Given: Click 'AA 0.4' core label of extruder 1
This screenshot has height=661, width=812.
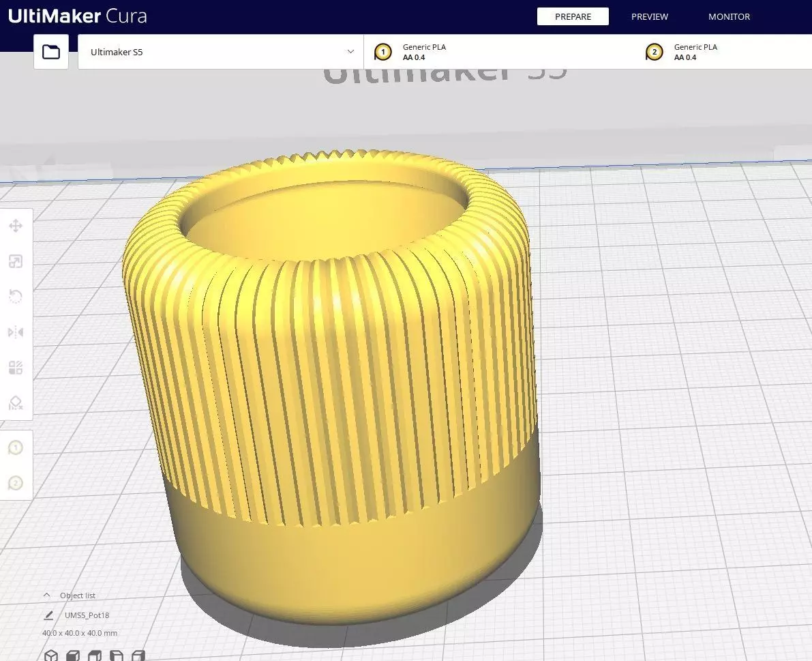Looking at the screenshot, I should 414,57.
